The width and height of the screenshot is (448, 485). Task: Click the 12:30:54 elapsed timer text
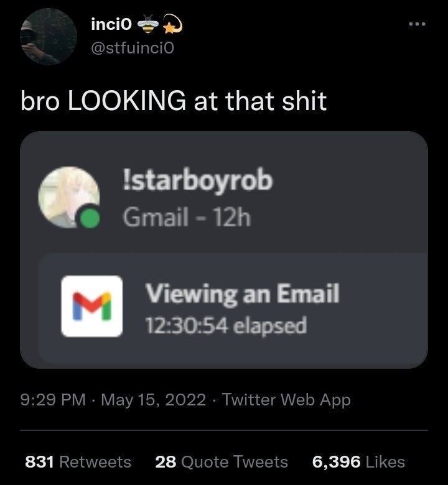coord(226,325)
